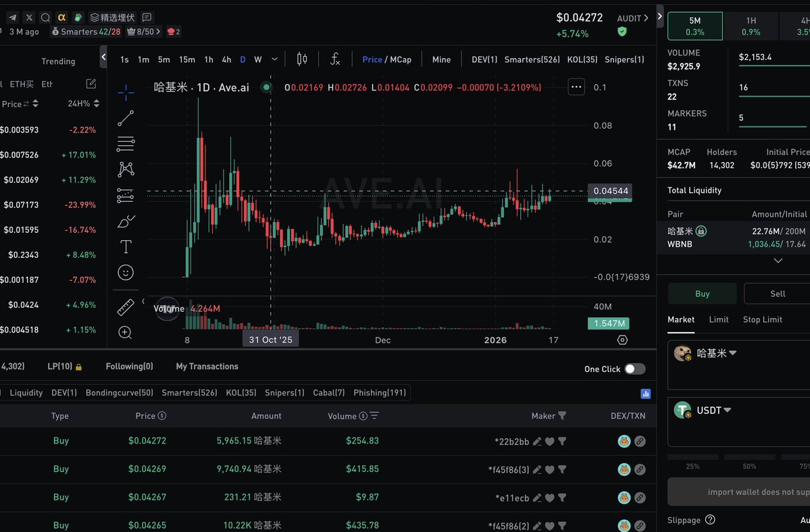
Task: Select the crosshair cursor tool
Action: point(126,93)
